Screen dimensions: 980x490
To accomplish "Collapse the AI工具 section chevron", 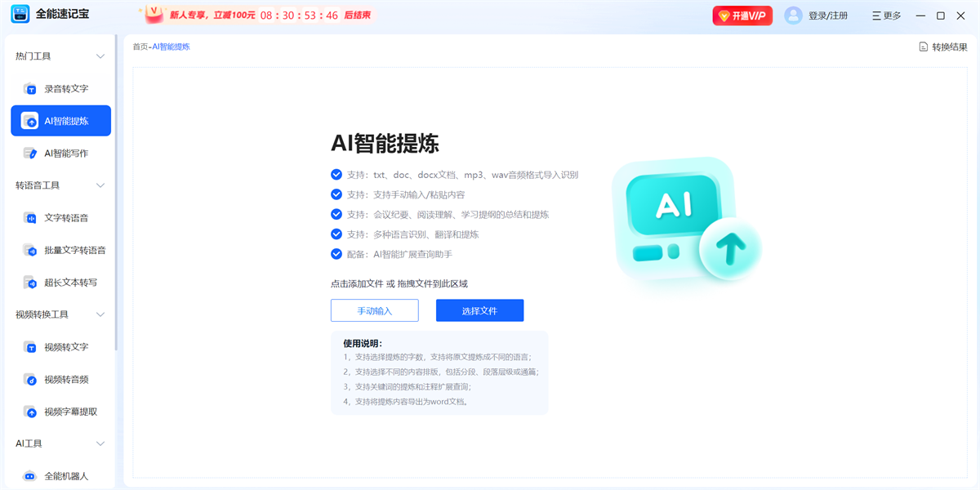I will pos(100,443).
